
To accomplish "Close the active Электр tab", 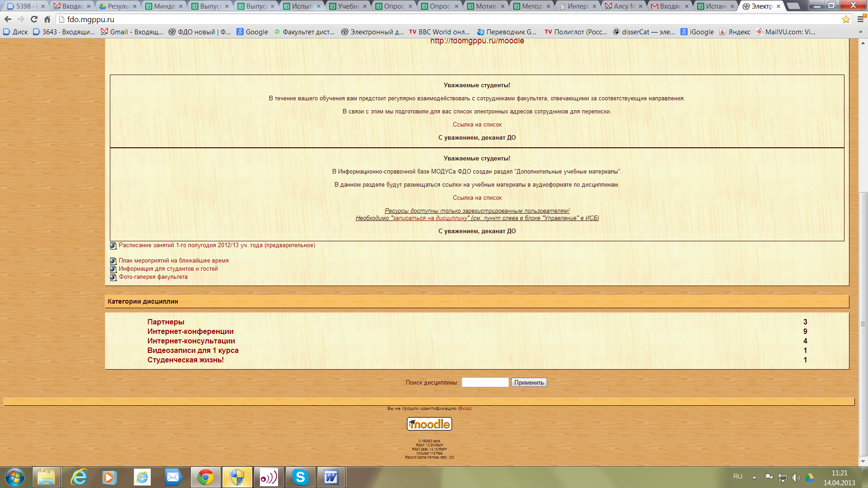I will [778, 6].
